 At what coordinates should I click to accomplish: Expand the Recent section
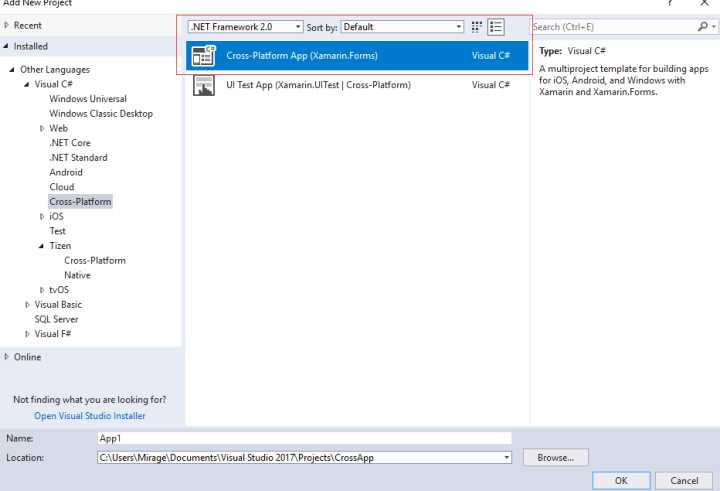point(6,25)
